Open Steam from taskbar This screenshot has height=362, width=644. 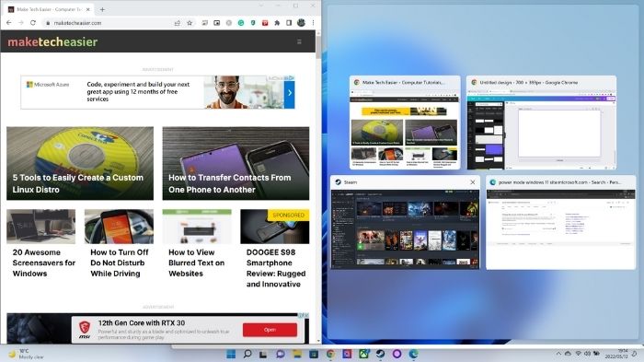[380, 354]
